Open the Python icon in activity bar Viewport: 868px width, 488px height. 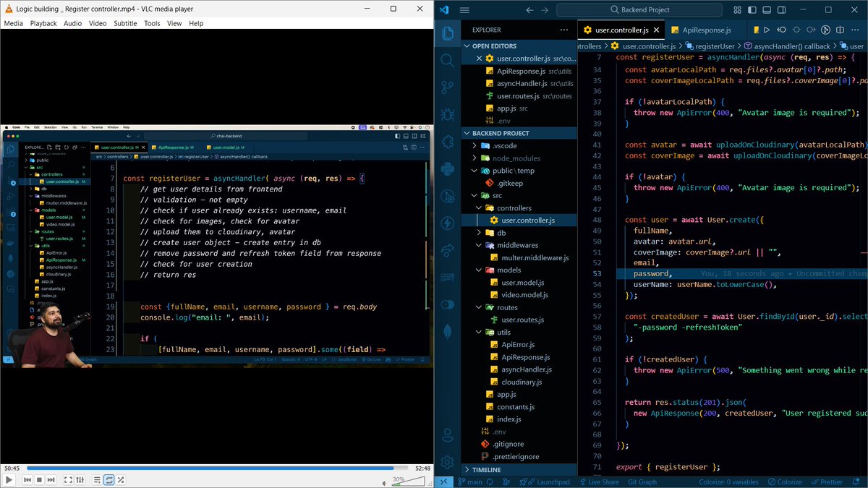click(x=448, y=169)
